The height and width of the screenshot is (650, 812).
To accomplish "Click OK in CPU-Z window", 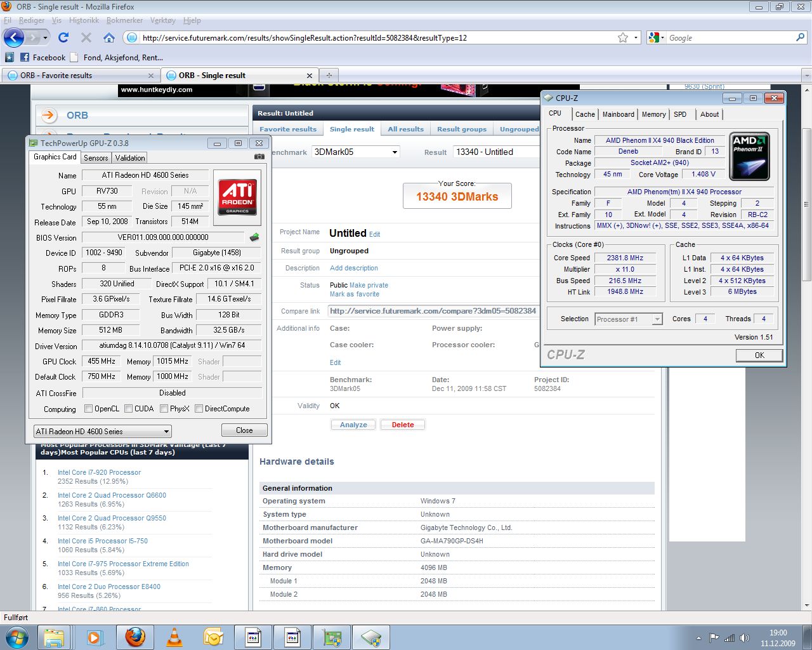I will [x=759, y=355].
